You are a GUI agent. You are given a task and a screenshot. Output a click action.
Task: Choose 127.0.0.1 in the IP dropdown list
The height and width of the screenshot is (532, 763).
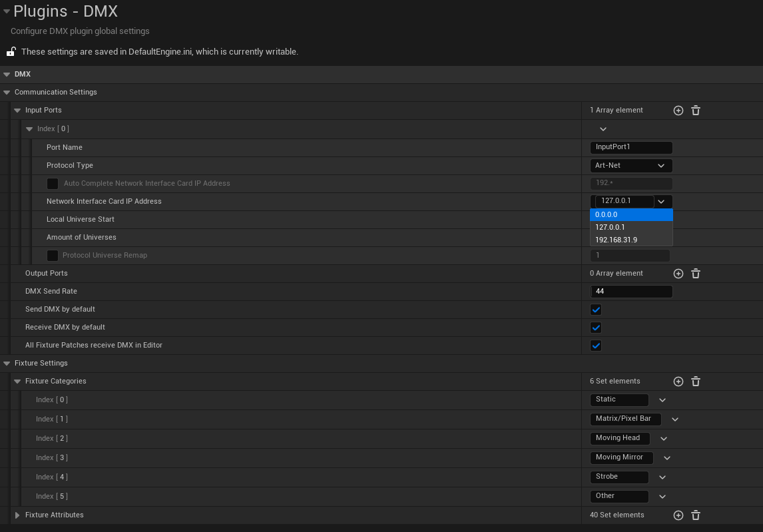click(x=631, y=227)
